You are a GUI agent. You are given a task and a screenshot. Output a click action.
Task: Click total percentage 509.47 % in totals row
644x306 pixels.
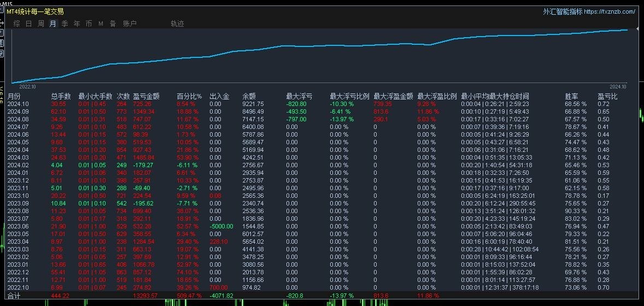[x=189, y=296]
